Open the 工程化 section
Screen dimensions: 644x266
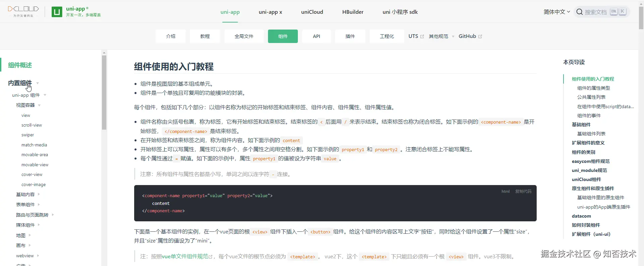click(387, 36)
